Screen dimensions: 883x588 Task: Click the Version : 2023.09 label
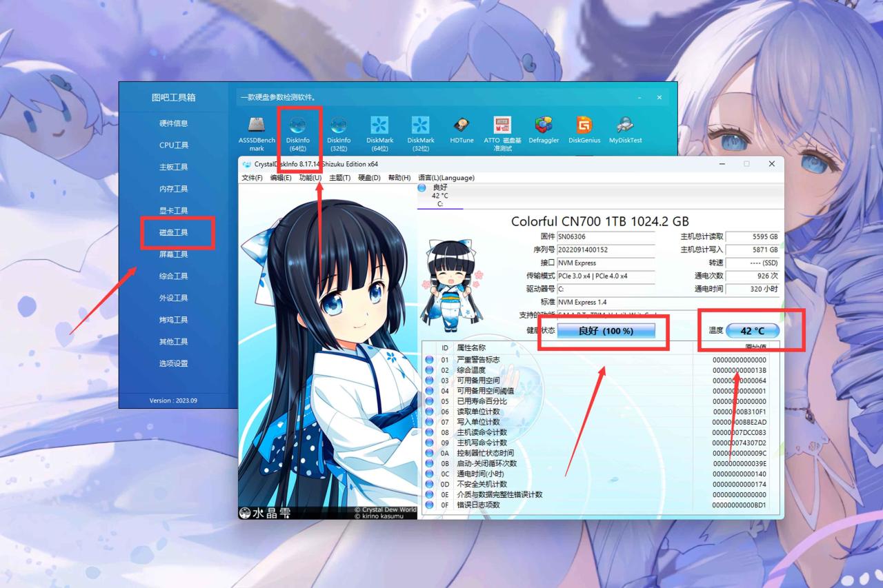173,401
